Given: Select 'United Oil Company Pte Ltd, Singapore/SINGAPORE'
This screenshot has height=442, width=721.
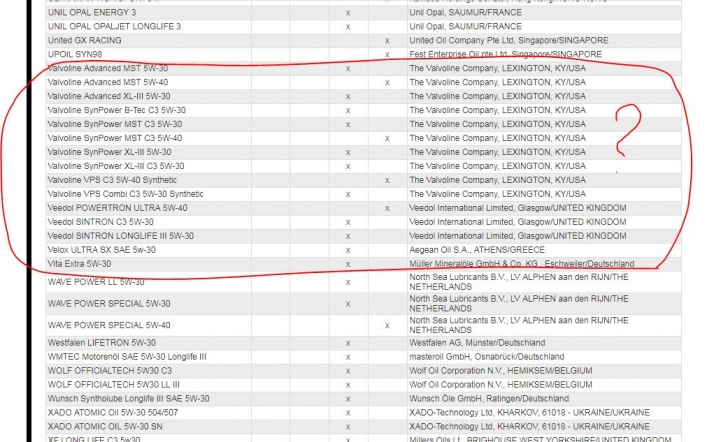Looking at the screenshot, I should point(509,40).
